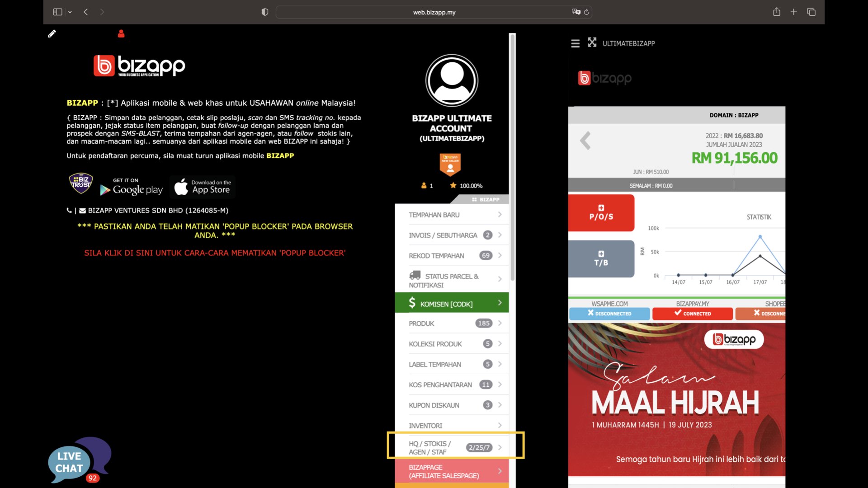Click the BIZAPP tab label above menu
Image resolution: width=868 pixels, height=488 pixels.
[486, 199]
